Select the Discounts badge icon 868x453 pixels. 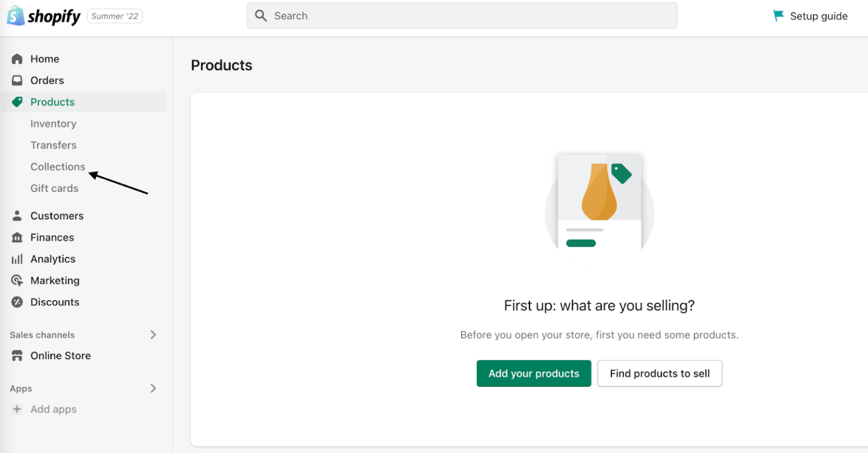click(17, 301)
